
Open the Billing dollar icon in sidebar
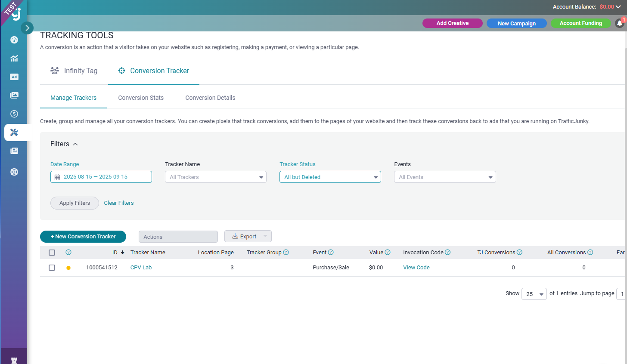point(14,114)
